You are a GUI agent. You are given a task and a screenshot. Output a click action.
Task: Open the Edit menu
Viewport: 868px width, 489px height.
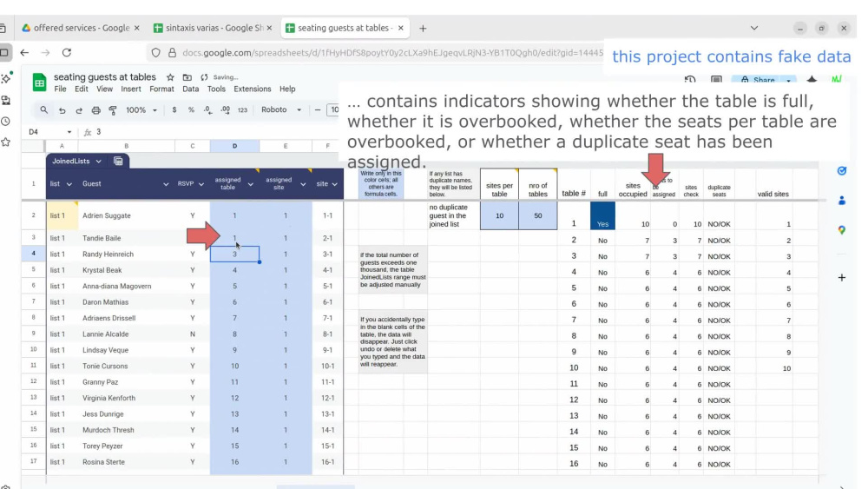pyautogui.click(x=82, y=89)
